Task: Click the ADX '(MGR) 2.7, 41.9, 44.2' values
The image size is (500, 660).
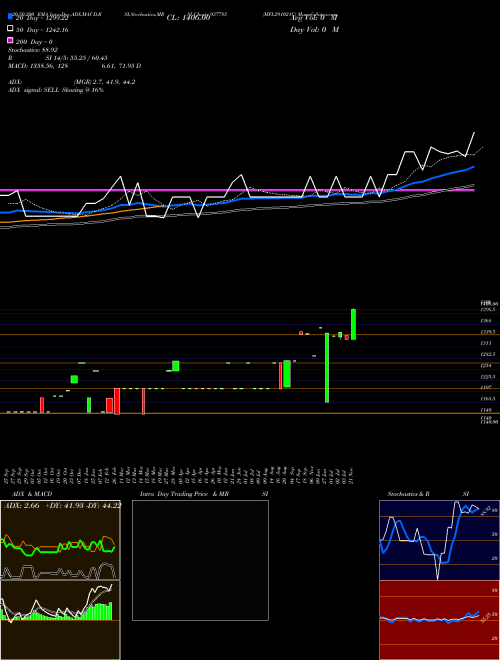Action: (104, 82)
